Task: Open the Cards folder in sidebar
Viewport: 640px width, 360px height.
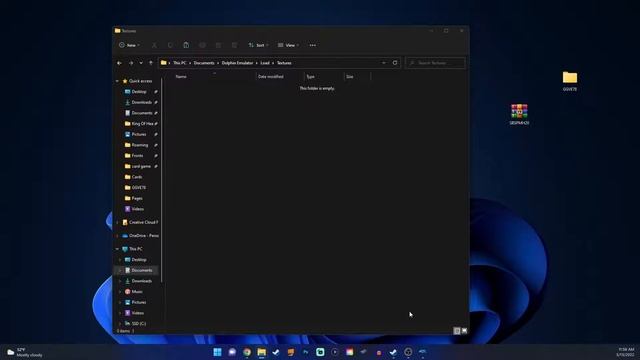Action: tap(137, 177)
